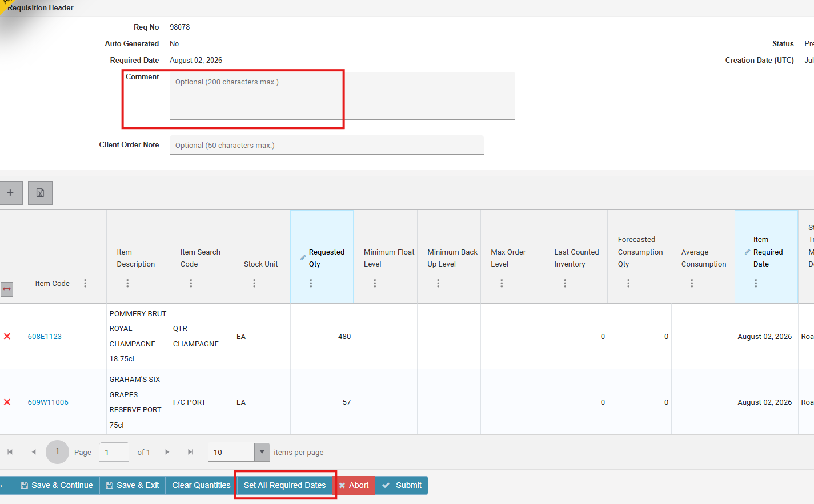Open Requested Qty column menu
Screen dimensions: 814x504
point(311,283)
